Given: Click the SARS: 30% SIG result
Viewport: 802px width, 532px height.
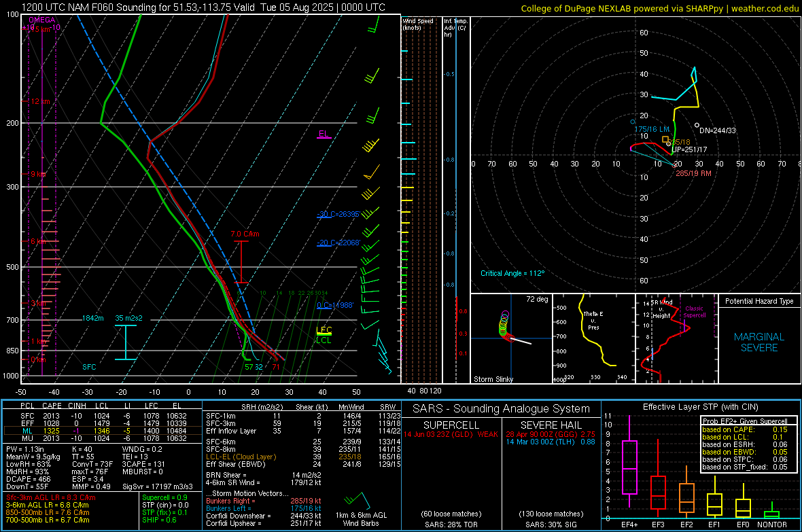Looking at the screenshot, I should point(551,525).
